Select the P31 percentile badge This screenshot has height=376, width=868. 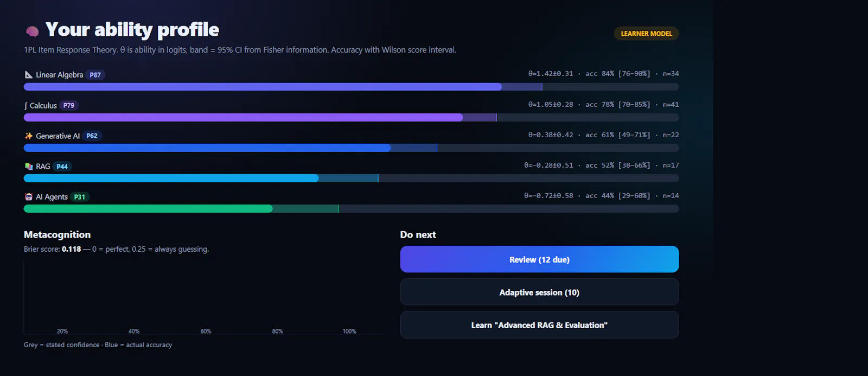click(80, 197)
